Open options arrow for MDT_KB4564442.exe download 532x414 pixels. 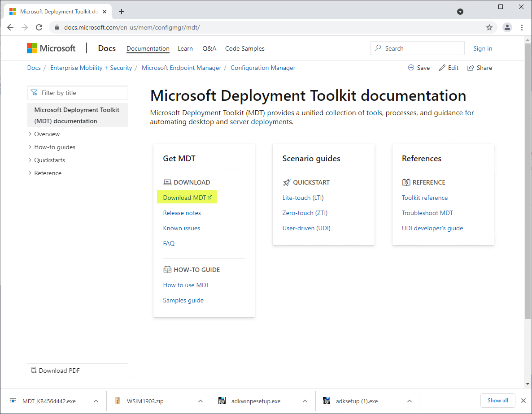point(96,401)
